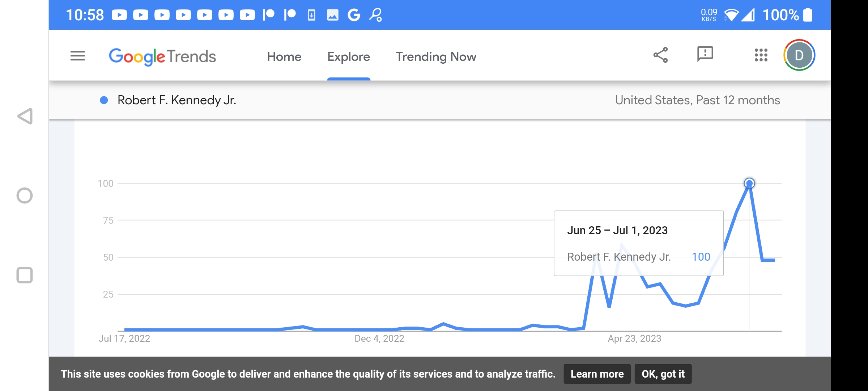This screenshot has height=391, width=868.
Task: Click the cellular signal status icon
Action: coord(748,15)
